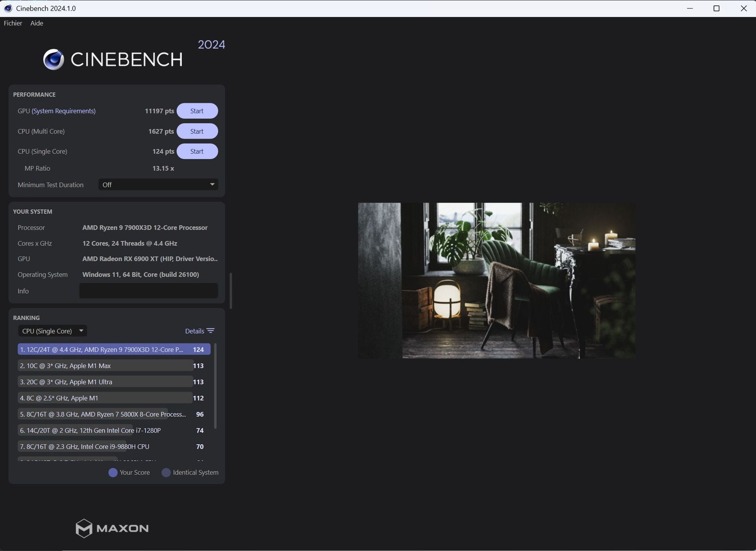756x551 pixels.
Task: Click the 124 pts single core score
Action: (x=163, y=152)
